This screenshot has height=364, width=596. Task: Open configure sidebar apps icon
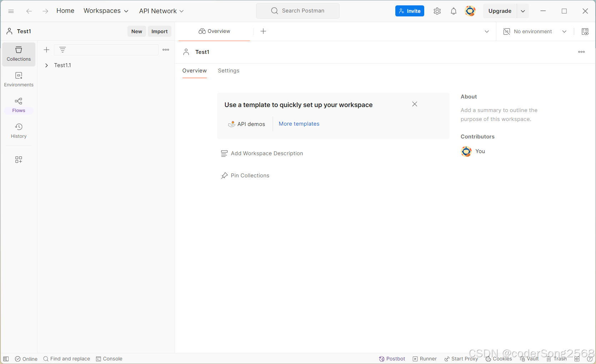click(19, 160)
